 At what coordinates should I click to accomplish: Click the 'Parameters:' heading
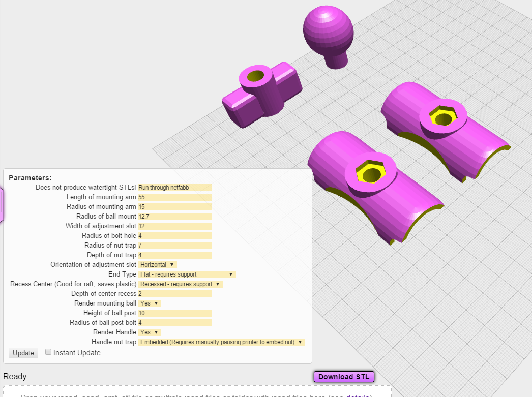click(x=30, y=178)
